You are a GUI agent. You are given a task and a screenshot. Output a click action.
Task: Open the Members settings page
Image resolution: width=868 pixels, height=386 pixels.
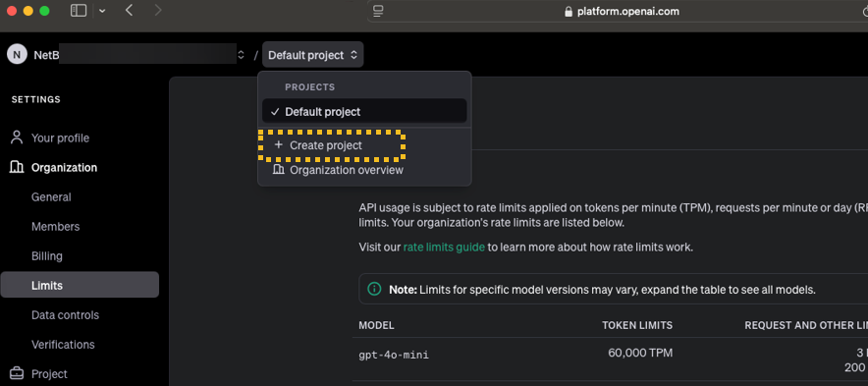tap(55, 227)
